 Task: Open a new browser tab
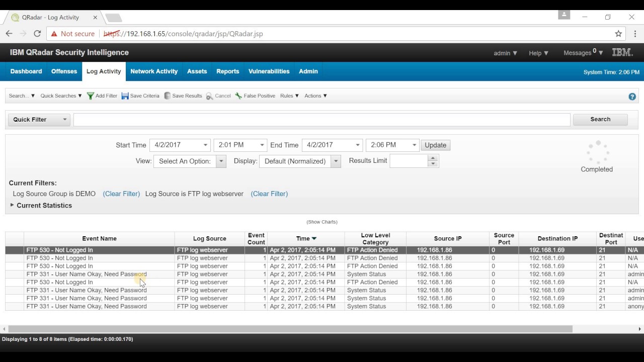click(x=114, y=18)
